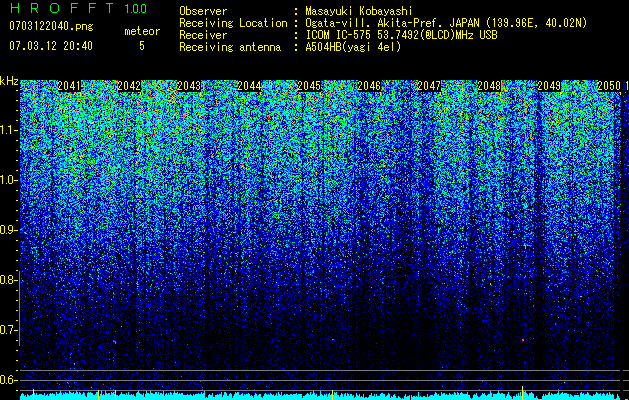
Task: Click the kHz axis unit label
Action: point(9,81)
